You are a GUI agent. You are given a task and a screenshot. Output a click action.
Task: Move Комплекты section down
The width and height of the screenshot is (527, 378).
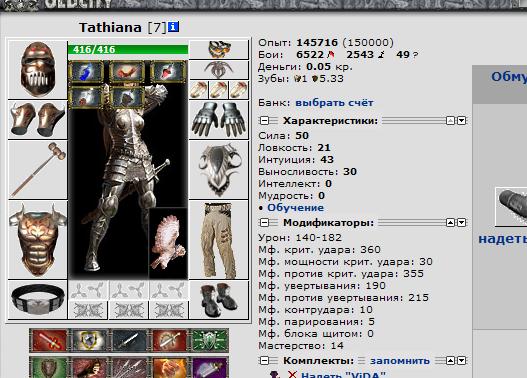coord(461,361)
